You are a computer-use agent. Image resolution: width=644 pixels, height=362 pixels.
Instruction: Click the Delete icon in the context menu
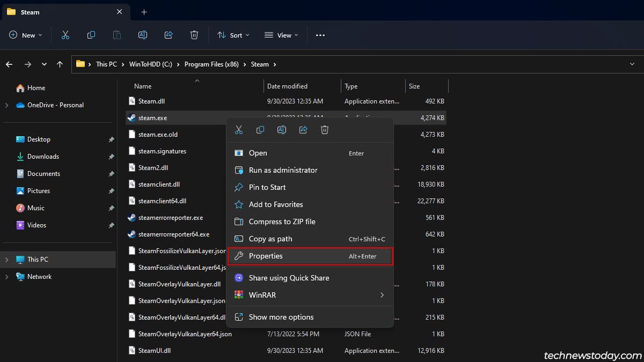[x=325, y=130]
